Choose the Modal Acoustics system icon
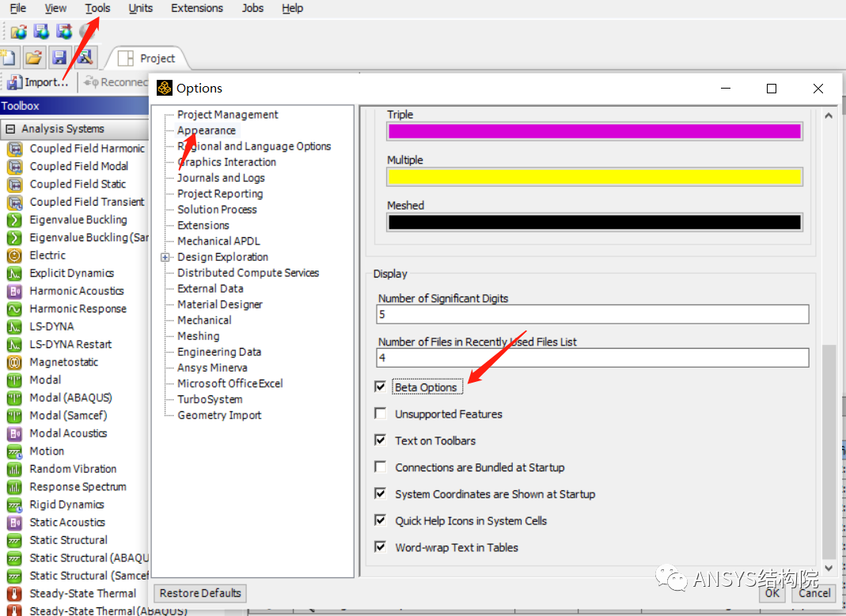 tap(14, 433)
